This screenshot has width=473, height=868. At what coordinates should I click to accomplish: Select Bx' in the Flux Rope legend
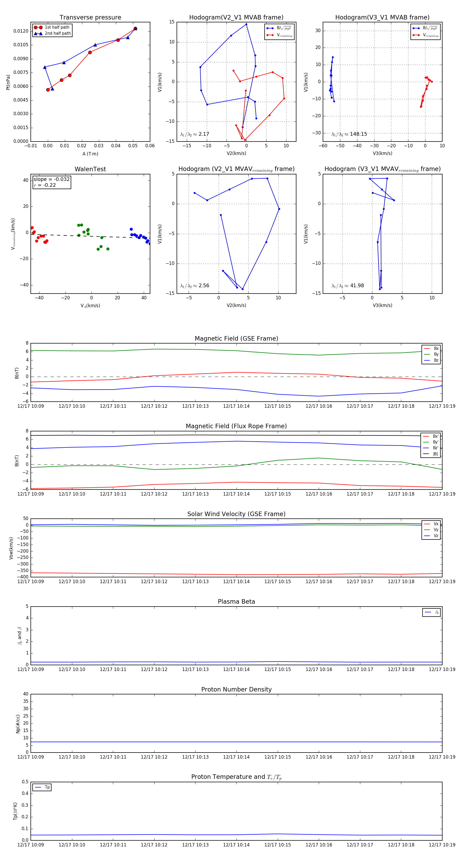(431, 436)
